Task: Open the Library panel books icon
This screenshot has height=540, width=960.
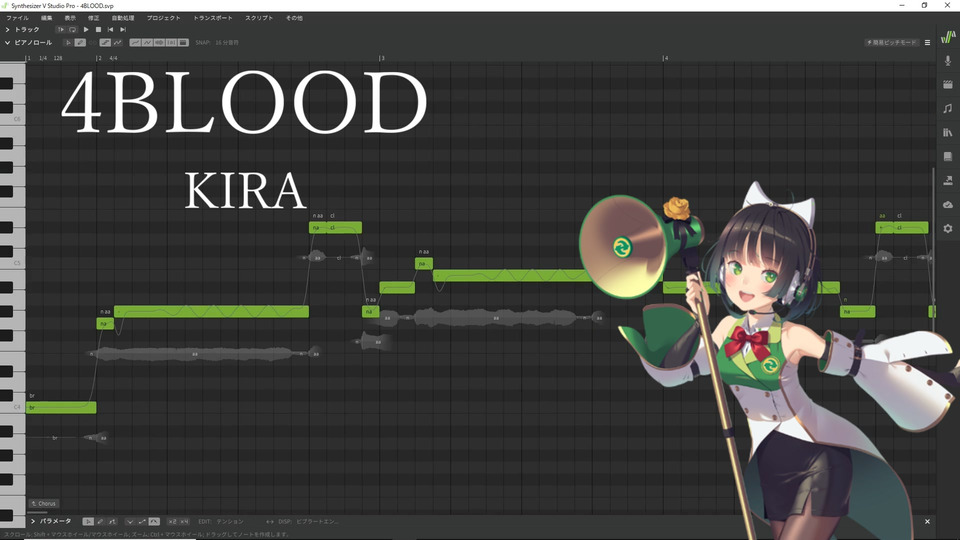Action: point(948,132)
